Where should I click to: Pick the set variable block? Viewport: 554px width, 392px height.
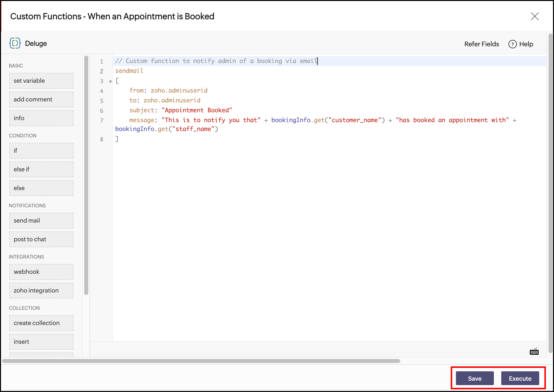41,81
